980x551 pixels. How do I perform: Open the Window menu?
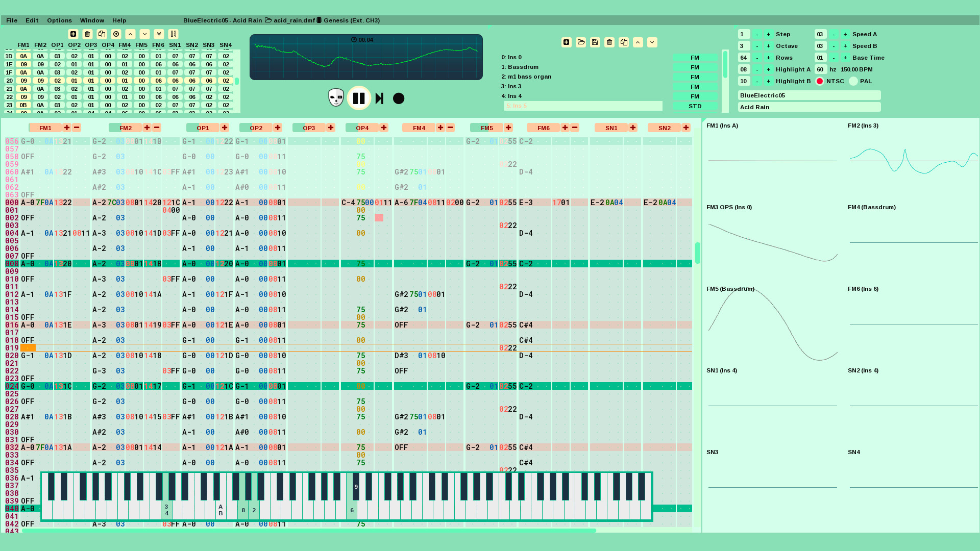coord(92,20)
